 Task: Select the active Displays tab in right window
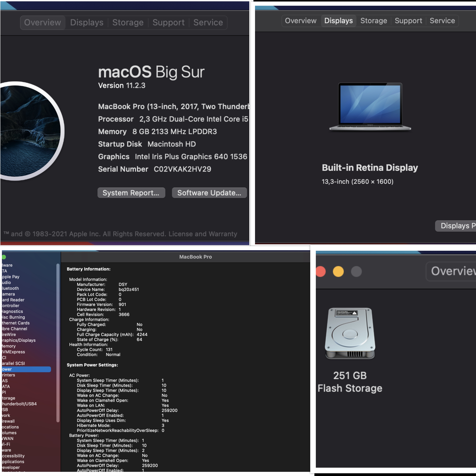339,21
